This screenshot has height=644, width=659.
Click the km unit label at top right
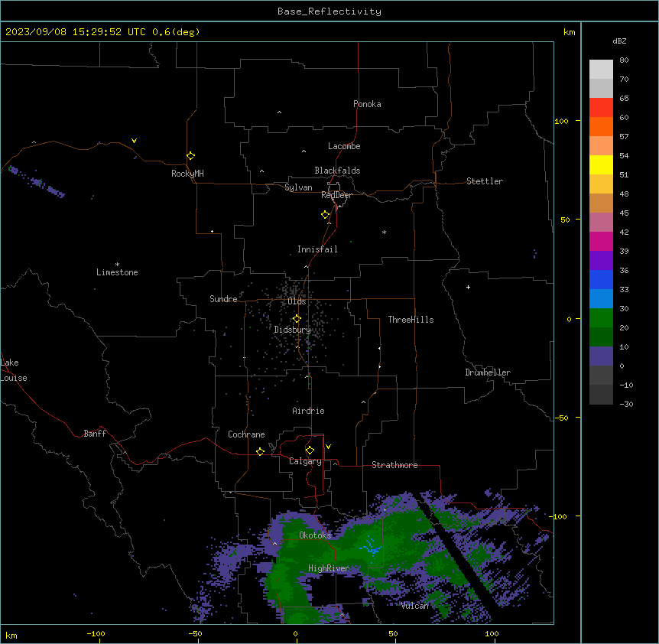point(569,32)
